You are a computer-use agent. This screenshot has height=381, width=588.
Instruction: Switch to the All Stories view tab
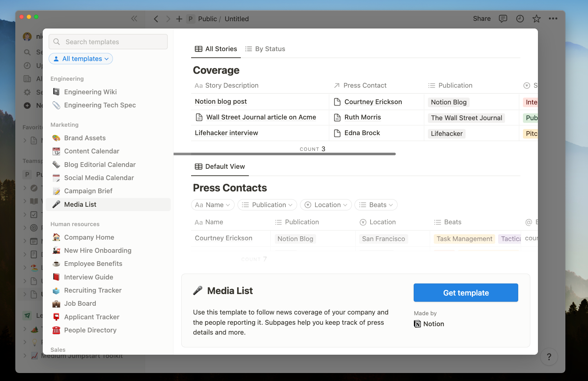(x=216, y=49)
